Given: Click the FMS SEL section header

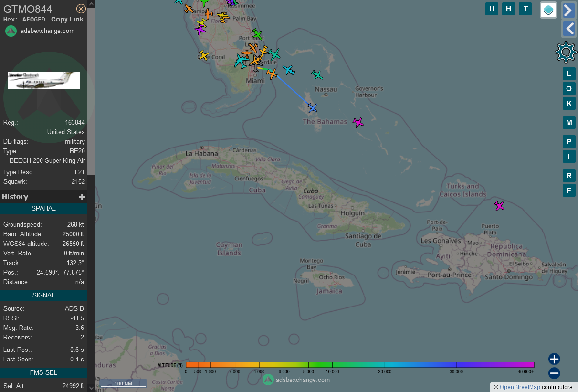Looking at the screenshot, I should click(43, 373).
